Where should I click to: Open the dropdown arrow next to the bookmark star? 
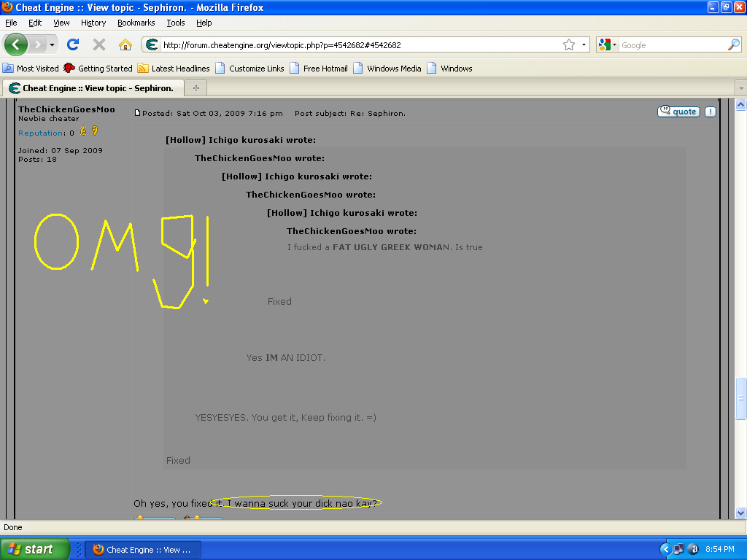(582, 44)
